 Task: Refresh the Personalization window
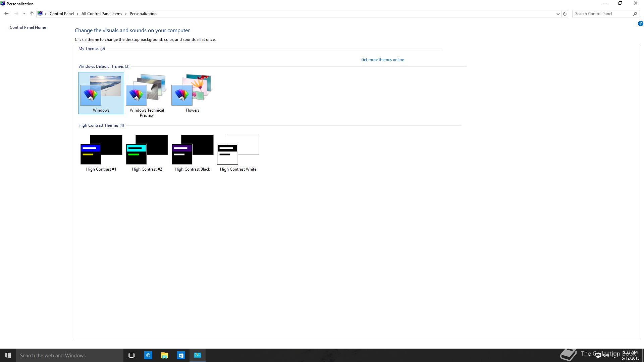565,14
